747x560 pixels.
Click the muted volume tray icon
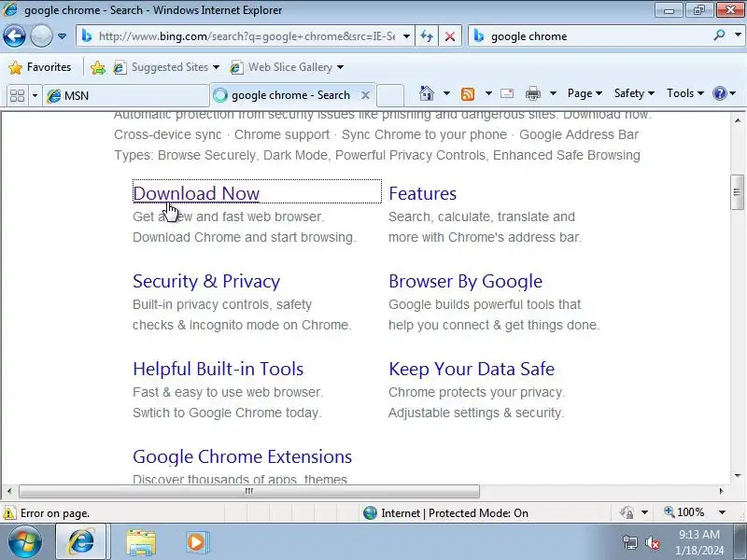(x=653, y=542)
